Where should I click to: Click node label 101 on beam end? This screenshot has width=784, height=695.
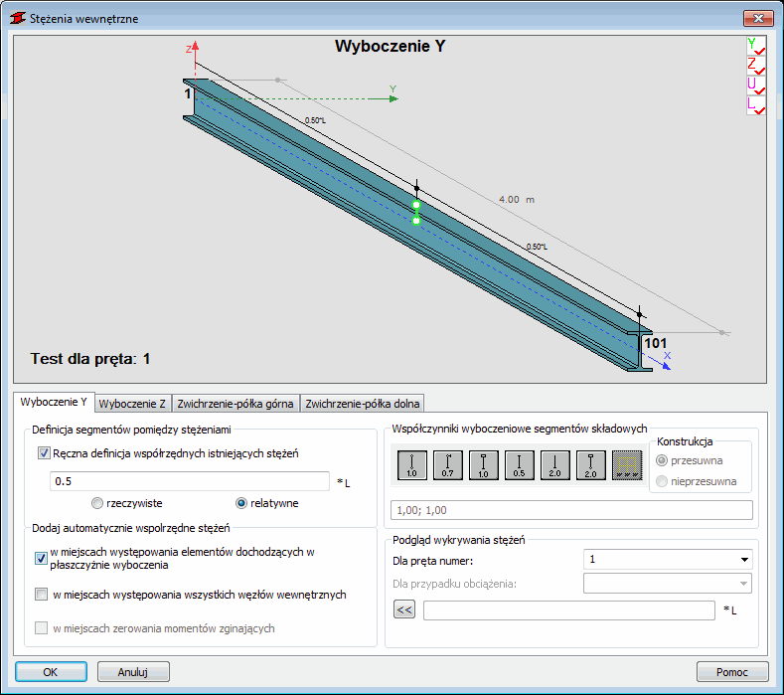(656, 343)
